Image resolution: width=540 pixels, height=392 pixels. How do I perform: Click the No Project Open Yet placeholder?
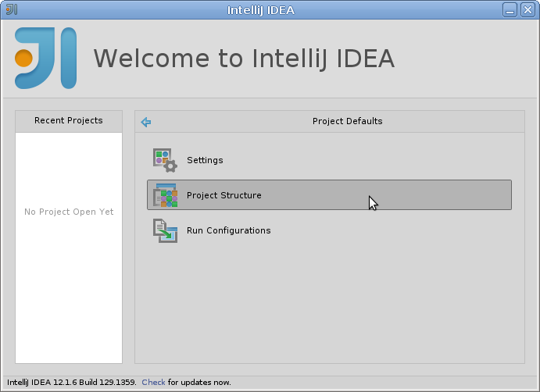pos(69,212)
